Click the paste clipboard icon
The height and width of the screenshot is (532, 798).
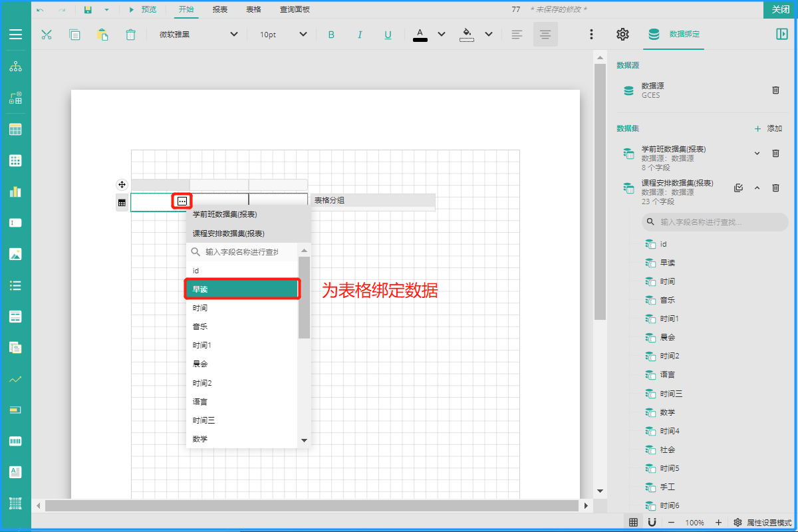(102, 35)
